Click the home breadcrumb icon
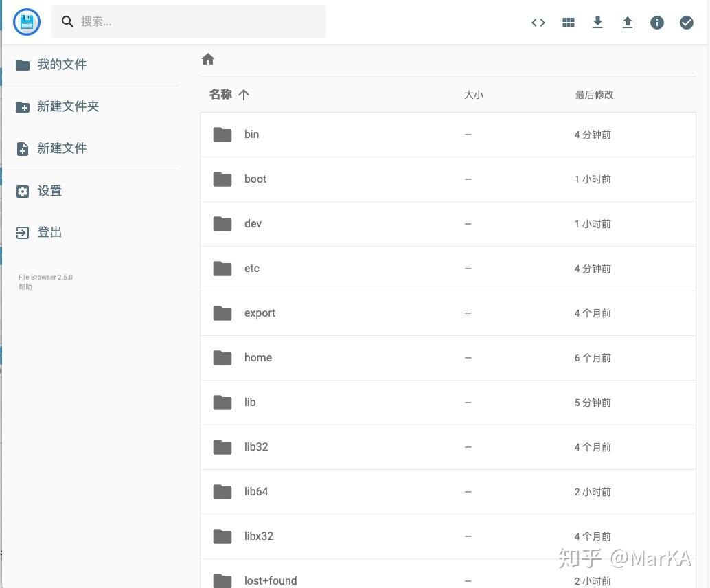 tap(208, 59)
